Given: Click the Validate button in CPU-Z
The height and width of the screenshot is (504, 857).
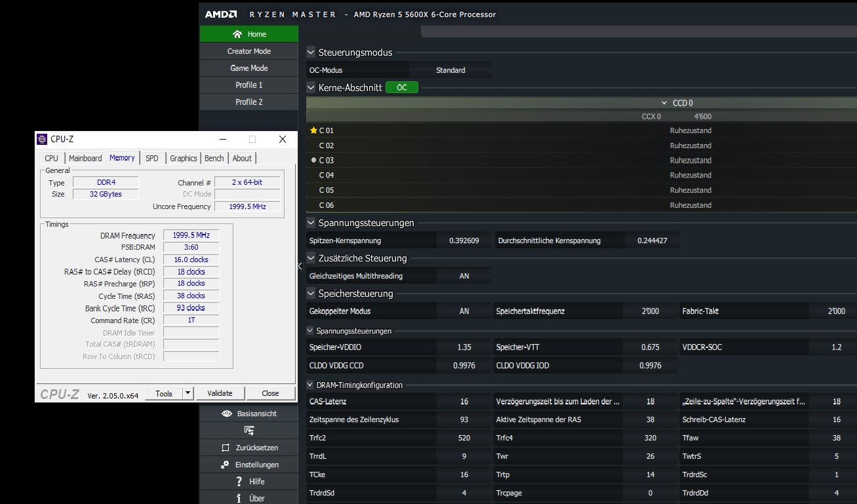Looking at the screenshot, I should [220, 393].
